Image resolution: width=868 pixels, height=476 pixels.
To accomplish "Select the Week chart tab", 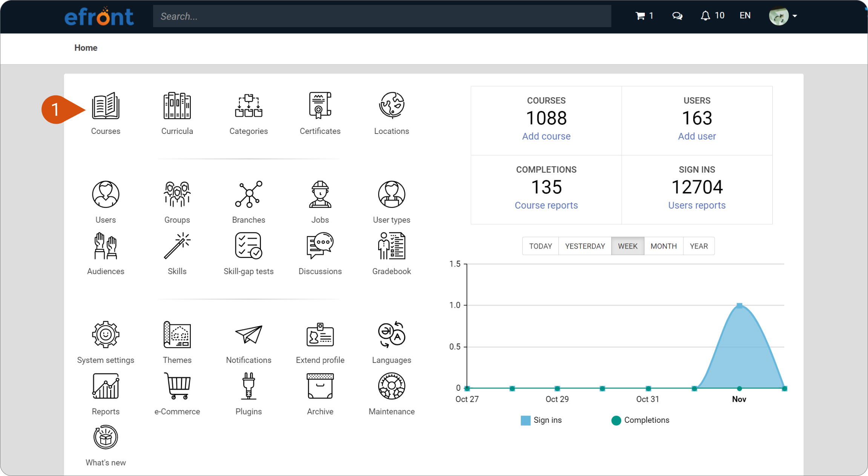I will [x=627, y=246].
